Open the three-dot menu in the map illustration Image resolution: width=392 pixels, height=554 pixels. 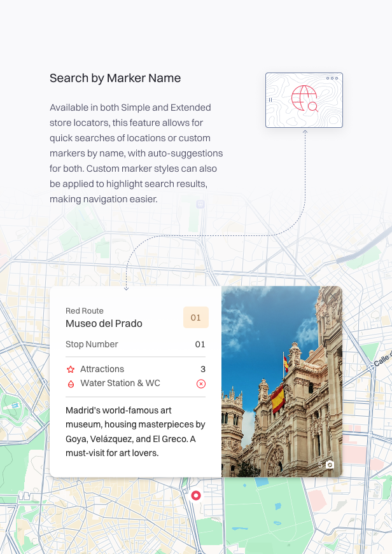332,78
